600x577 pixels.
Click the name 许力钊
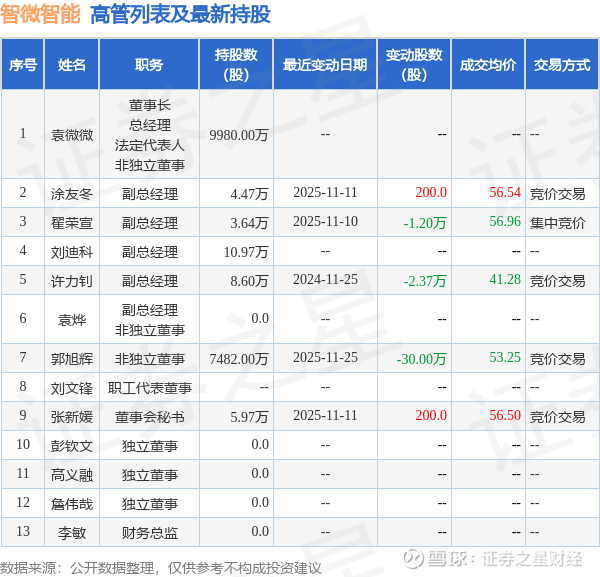coord(72,281)
